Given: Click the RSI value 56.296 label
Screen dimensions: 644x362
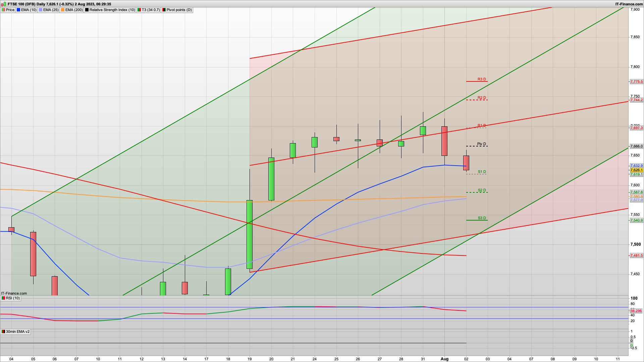Looking at the screenshot, I should (636, 311).
